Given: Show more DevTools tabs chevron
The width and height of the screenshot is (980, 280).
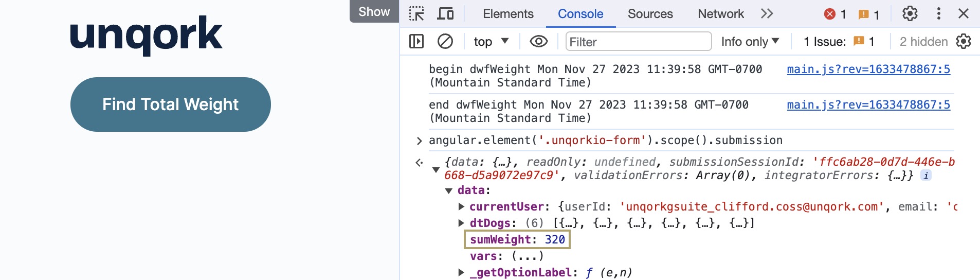Looking at the screenshot, I should [x=767, y=13].
